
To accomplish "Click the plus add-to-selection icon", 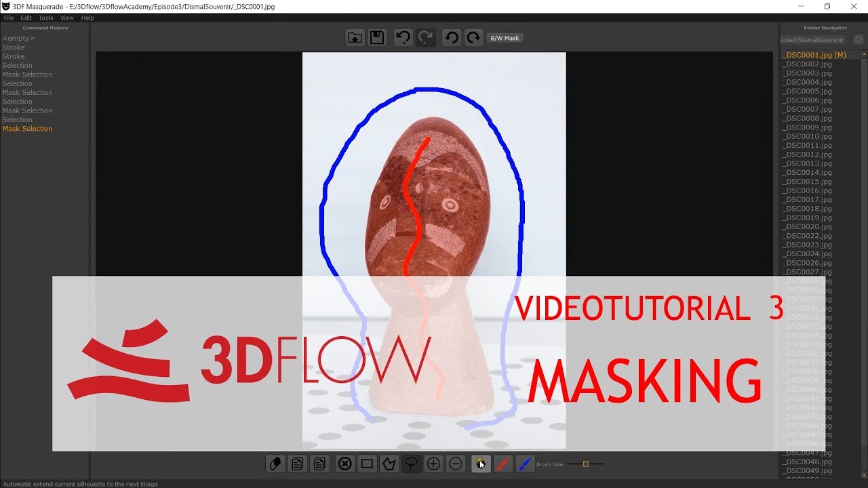I will 433,464.
